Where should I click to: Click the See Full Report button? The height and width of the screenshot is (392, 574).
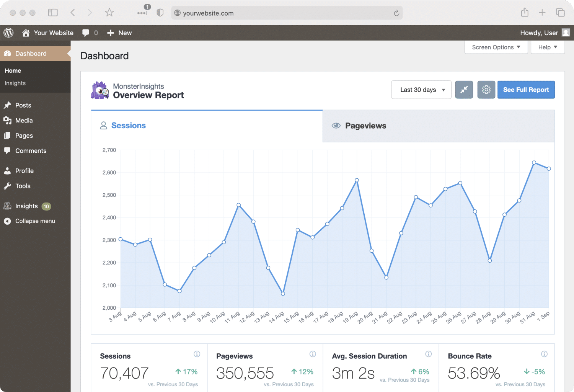(x=526, y=90)
